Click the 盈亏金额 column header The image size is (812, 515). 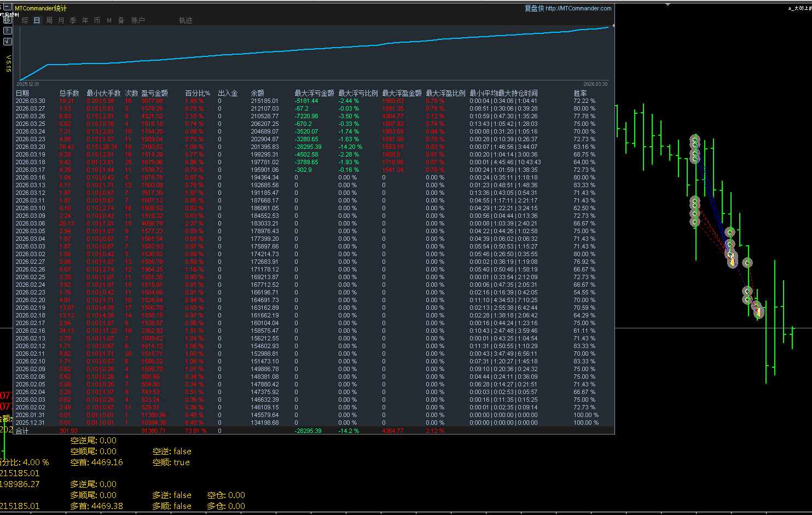pyautogui.click(x=155, y=93)
